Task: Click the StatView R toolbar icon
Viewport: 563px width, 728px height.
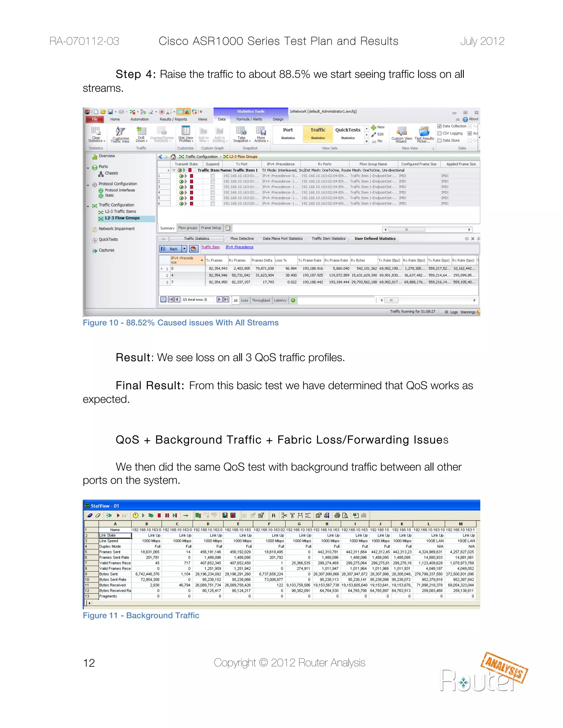Action: coord(274,516)
